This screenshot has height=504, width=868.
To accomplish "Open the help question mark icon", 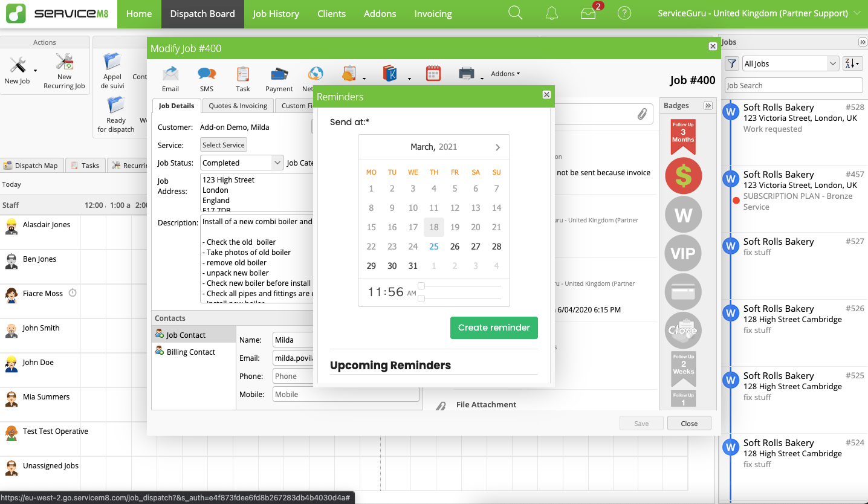I will click(624, 13).
